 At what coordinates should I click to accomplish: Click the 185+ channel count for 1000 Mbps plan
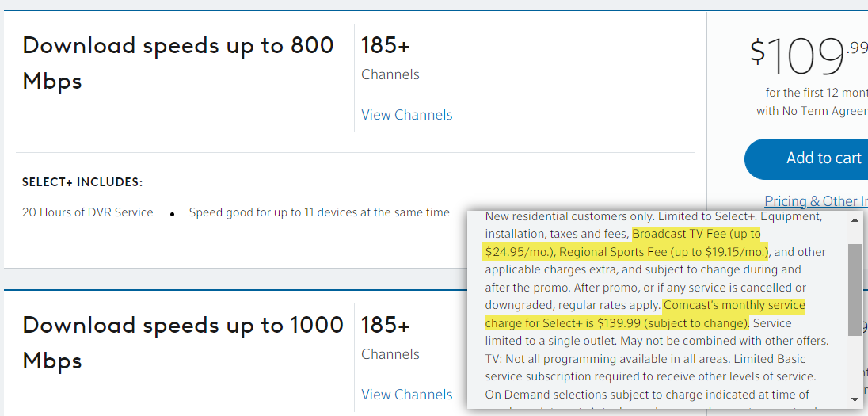(x=386, y=326)
